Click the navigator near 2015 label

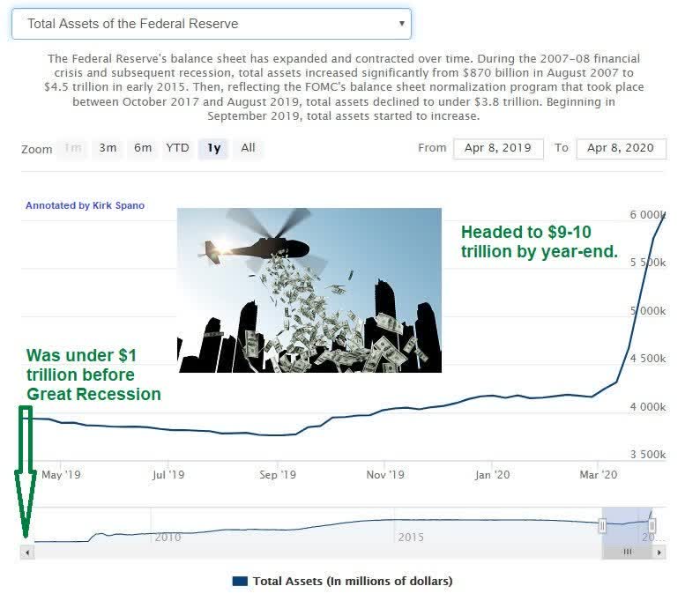411,537
